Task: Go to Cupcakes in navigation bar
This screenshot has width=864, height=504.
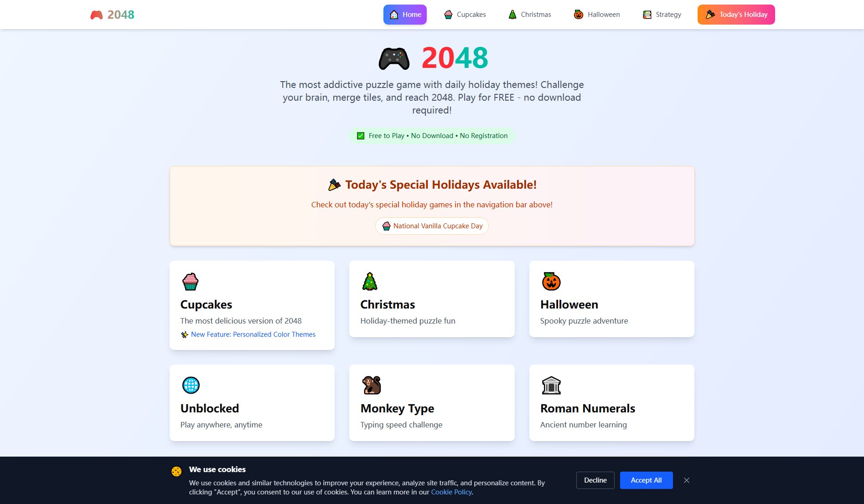Action: [x=465, y=15]
